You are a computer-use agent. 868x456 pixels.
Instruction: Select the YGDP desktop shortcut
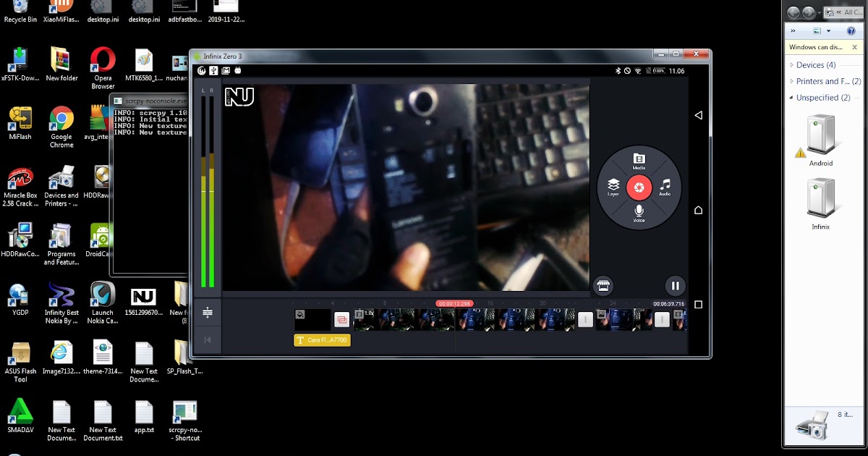20,300
